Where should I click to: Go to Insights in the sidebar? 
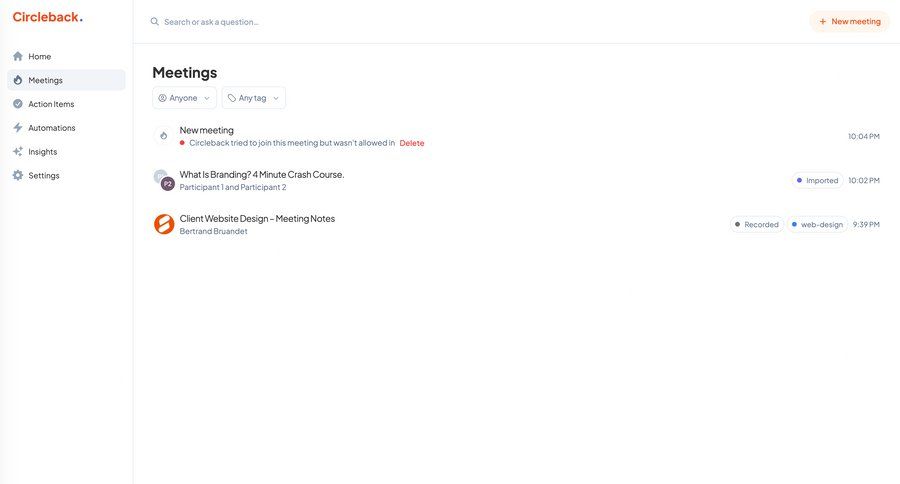pos(43,152)
